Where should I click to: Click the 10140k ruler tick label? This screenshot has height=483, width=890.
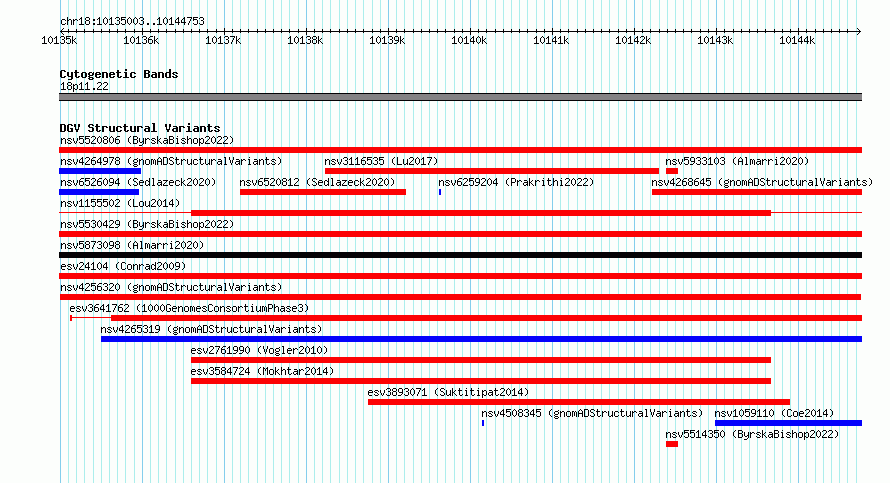(469, 40)
